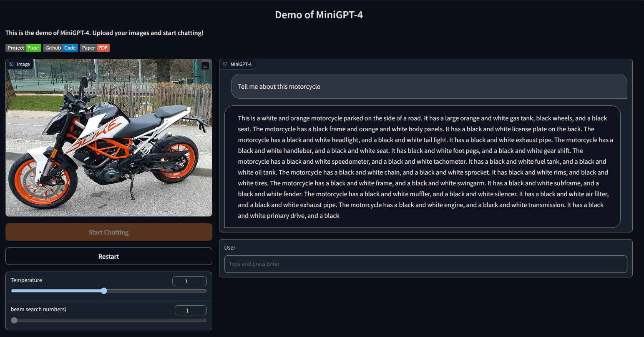Click the MiniGPT-4 chat label icon
This screenshot has height=337, width=644.
coord(225,64)
